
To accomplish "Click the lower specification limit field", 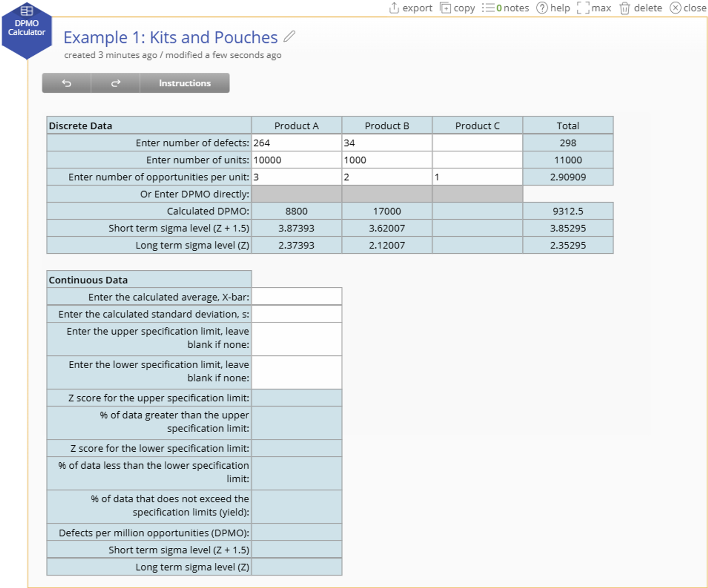I will [297, 372].
